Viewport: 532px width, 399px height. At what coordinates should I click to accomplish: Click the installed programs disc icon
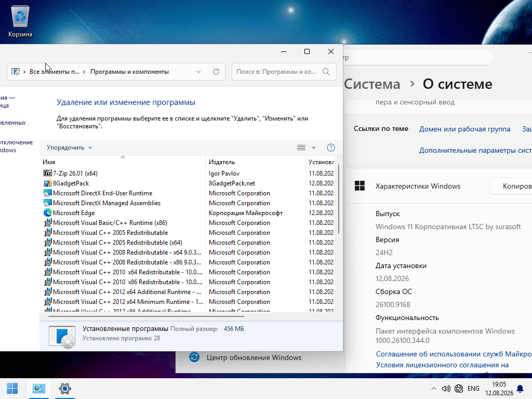tap(62, 337)
